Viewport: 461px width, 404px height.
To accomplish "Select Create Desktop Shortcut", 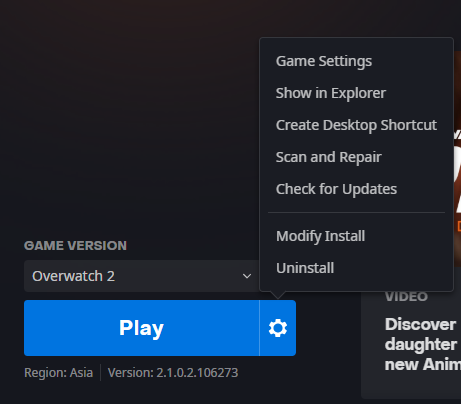I will pyautogui.click(x=356, y=125).
